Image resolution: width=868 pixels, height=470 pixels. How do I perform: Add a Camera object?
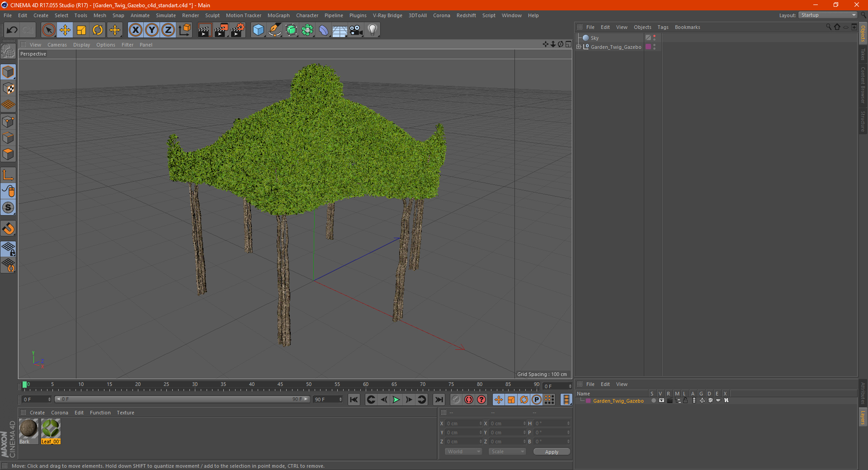click(x=356, y=30)
